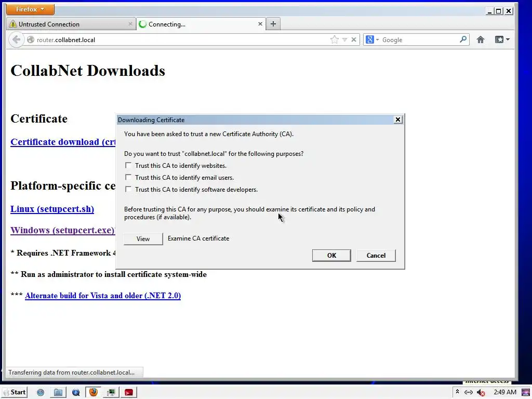532x399 pixels.
Task: Switch to the Connecting... tab
Action: (201, 24)
